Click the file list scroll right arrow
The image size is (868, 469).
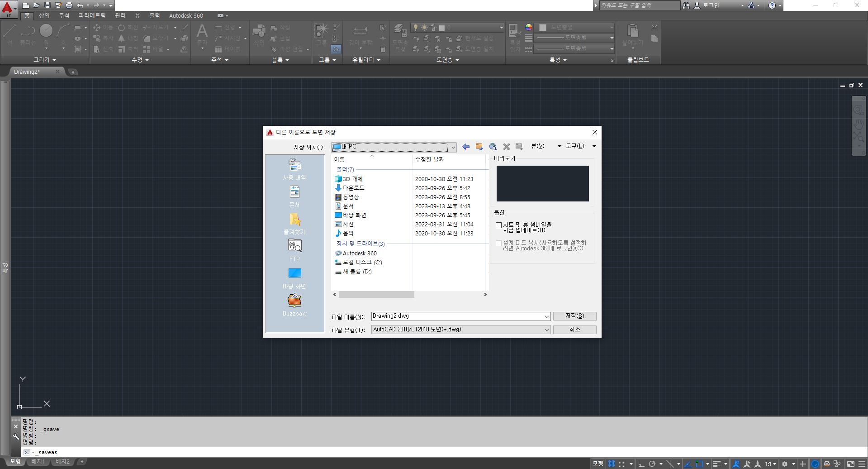click(485, 295)
